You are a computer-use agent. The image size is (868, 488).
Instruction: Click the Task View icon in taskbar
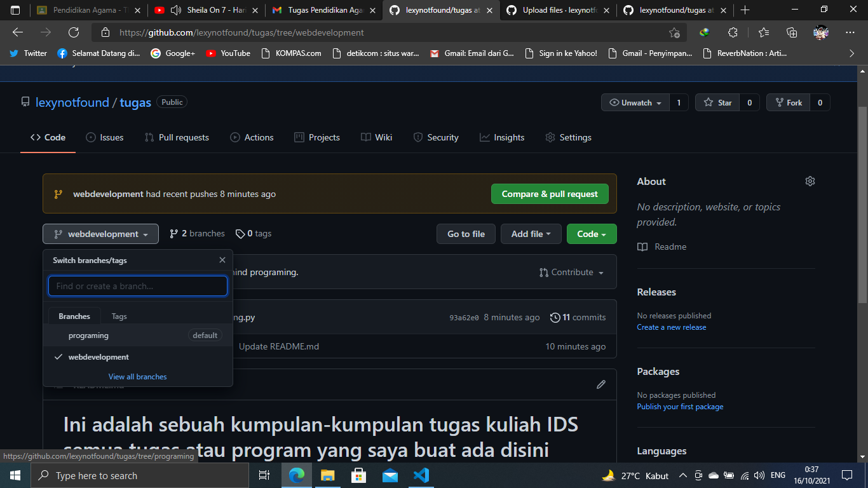click(264, 475)
